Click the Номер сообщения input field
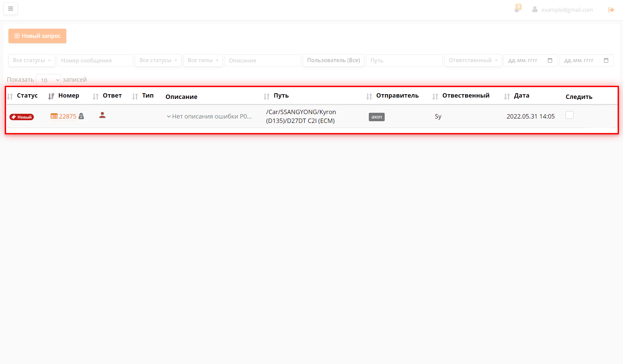Screen dimensions: 623x364 coord(95,60)
